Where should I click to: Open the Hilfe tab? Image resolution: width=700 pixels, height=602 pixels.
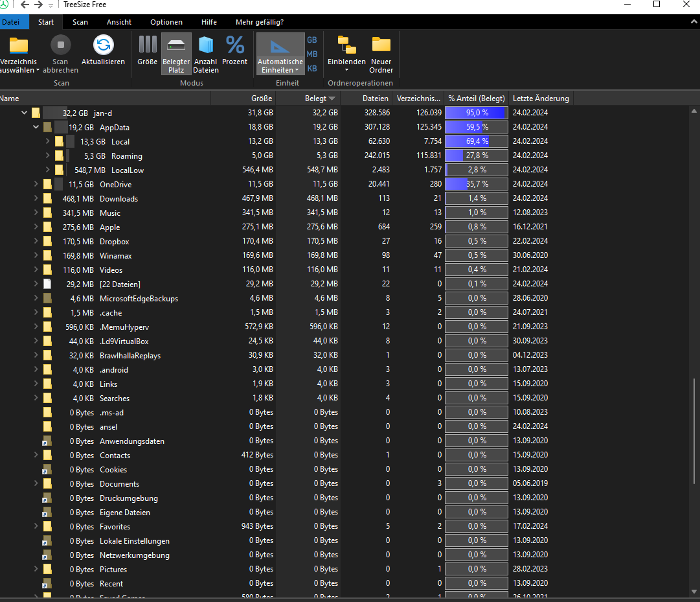(x=209, y=22)
